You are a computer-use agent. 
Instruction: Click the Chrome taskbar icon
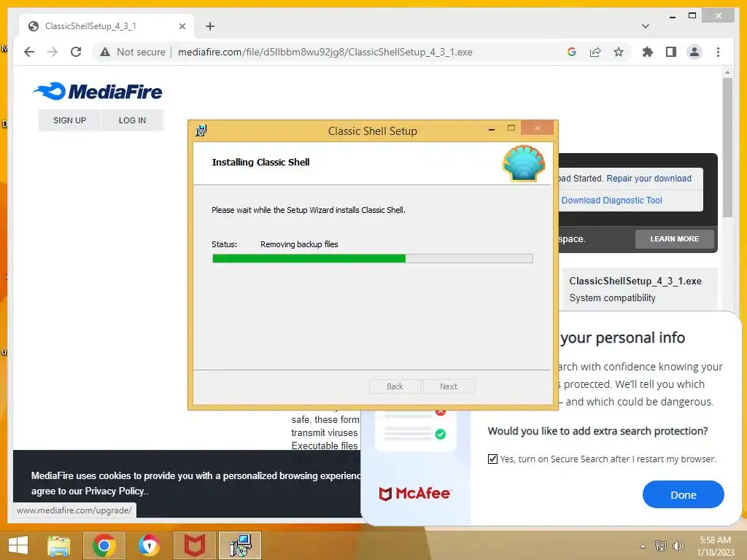[104, 545]
